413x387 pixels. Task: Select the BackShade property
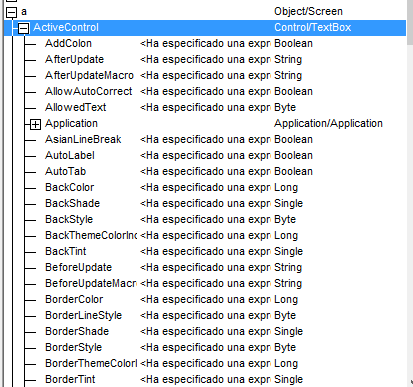click(x=72, y=203)
